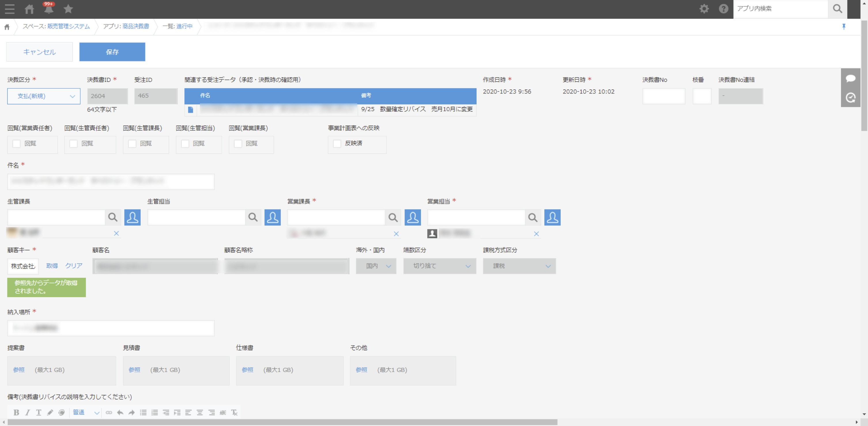Check the 回覧(営業責任者) checkbox
This screenshot has height=426, width=868.
click(16, 144)
